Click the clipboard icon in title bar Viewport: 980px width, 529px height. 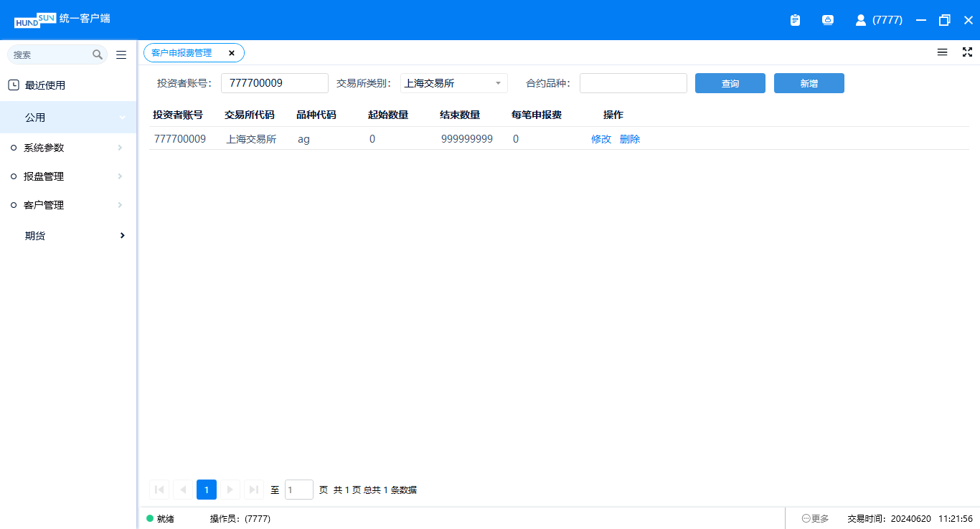pyautogui.click(x=795, y=20)
